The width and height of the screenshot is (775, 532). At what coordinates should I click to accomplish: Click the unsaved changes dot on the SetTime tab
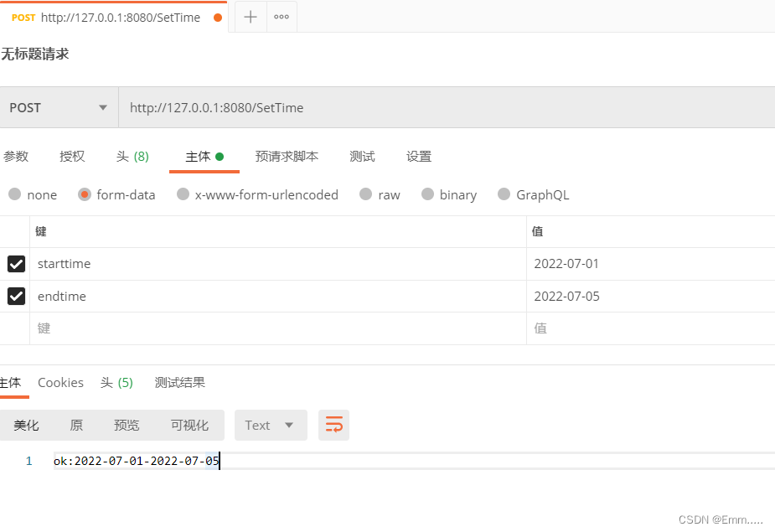click(218, 16)
